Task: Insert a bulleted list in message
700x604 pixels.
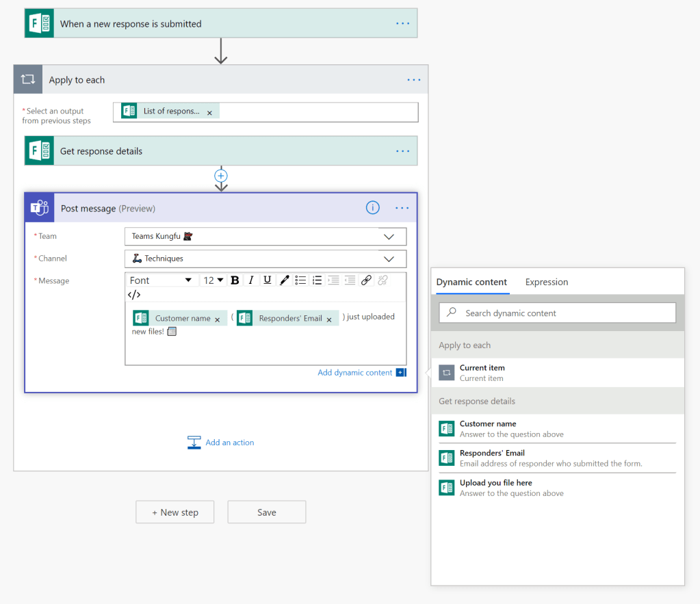Action: point(300,280)
